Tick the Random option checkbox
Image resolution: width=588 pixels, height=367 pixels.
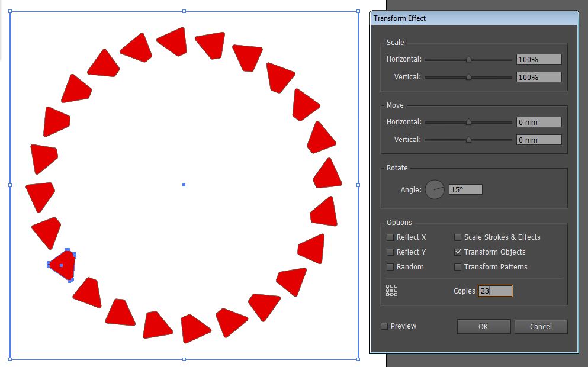pos(390,267)
